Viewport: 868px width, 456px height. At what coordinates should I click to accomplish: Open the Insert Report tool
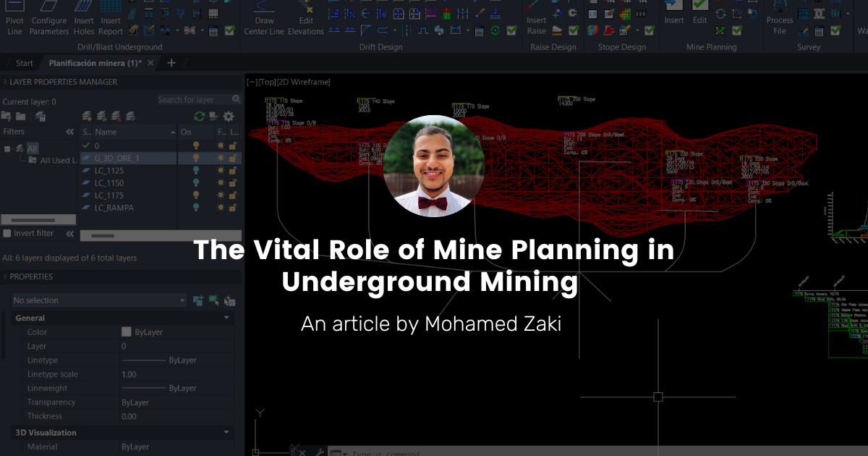(111, 17)
